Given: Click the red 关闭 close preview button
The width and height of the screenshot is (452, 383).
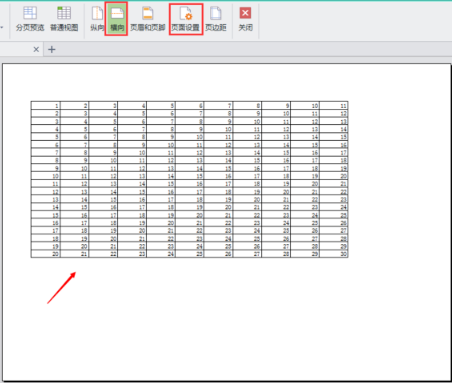Looking at the screenshot, I should coord(245,19).
